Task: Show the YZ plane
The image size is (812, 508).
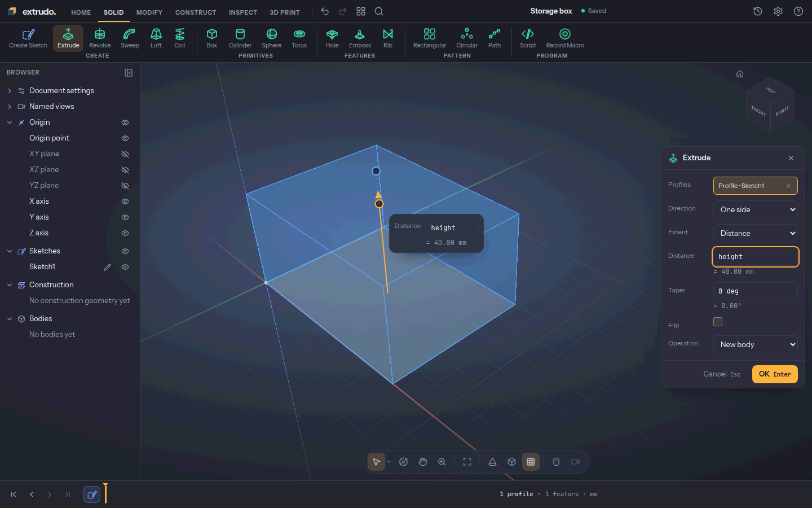Action: click(x=125, y=186)
